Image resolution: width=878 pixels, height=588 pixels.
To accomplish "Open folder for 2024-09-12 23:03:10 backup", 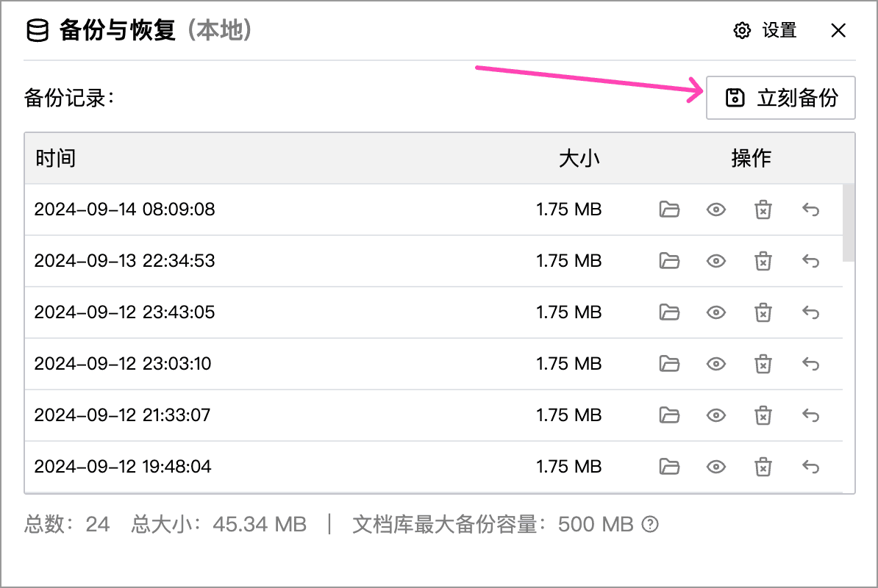I will [669, 364].
